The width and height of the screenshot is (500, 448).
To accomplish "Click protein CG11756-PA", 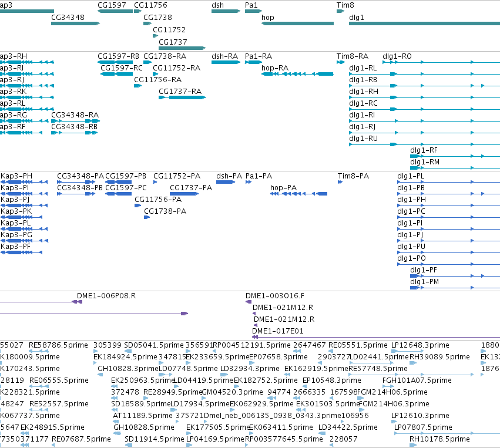I will 137,206.
